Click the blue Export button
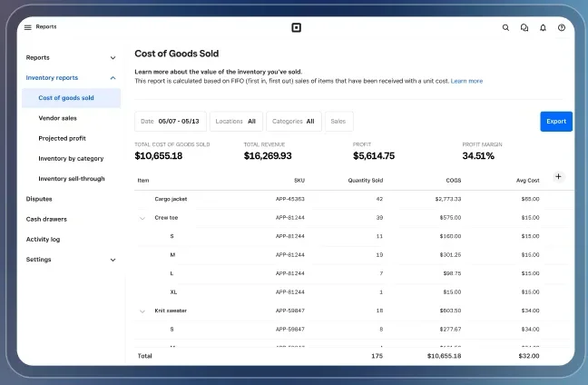 point(556,121)
